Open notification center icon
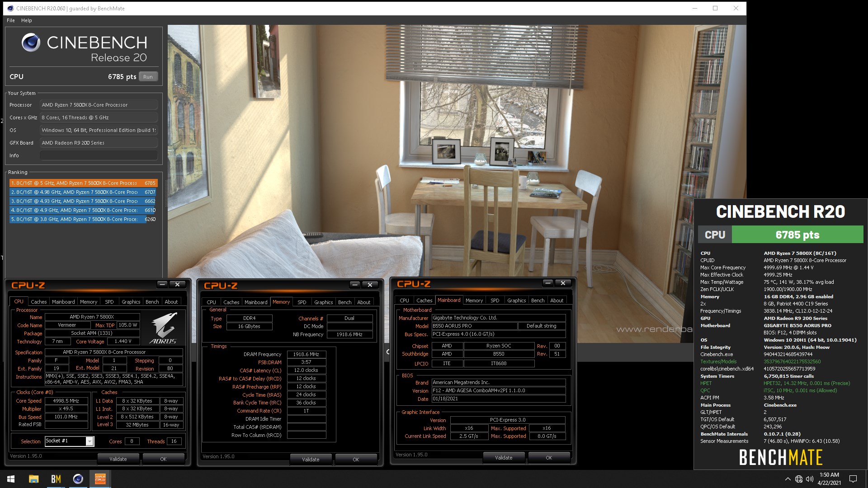 click(x=853, y=479)
